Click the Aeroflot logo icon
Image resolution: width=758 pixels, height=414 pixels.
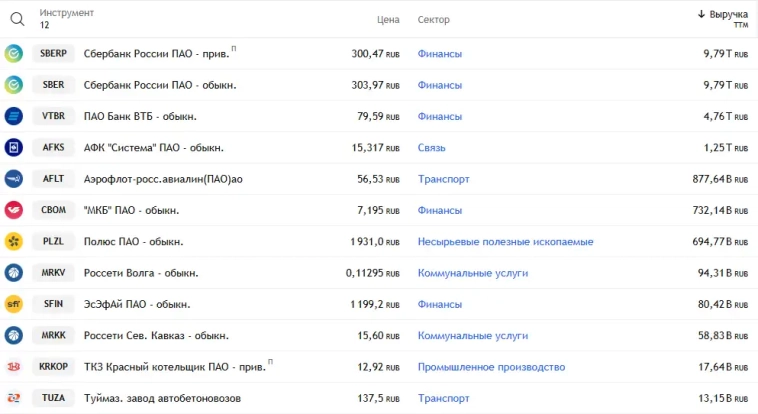click(x=14, y=179)
